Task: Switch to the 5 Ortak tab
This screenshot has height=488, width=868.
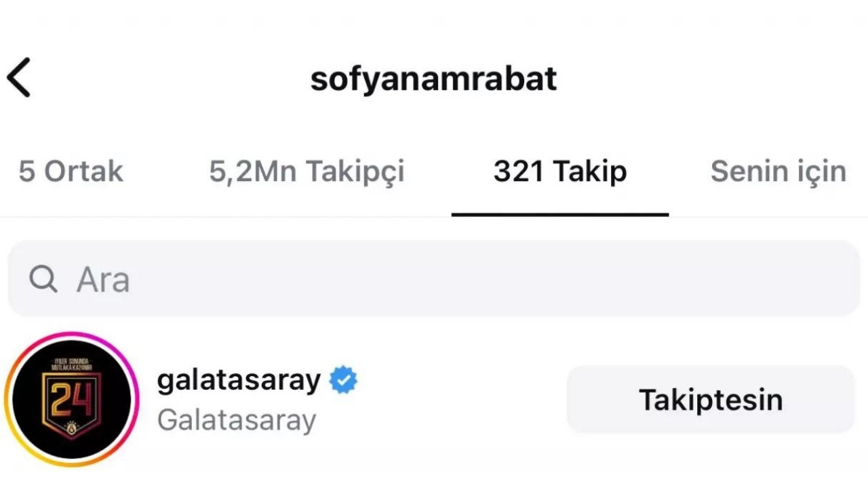Action: click(x=71, y=171)
